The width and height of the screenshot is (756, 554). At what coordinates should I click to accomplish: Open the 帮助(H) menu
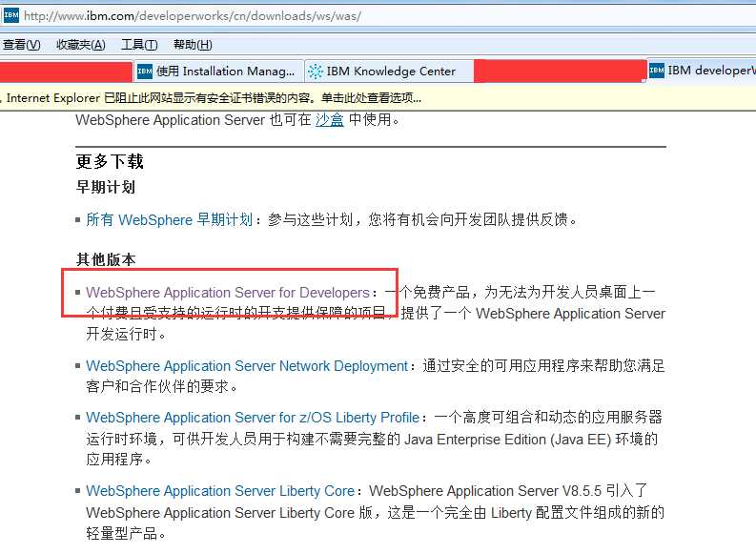[x=193, y=45]
